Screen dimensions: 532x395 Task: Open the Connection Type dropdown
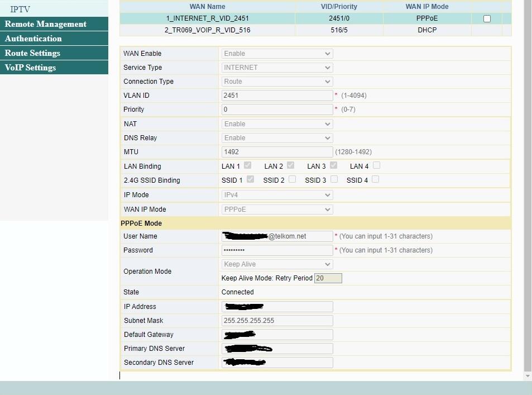pyautogui.click(x=277, y=82)
